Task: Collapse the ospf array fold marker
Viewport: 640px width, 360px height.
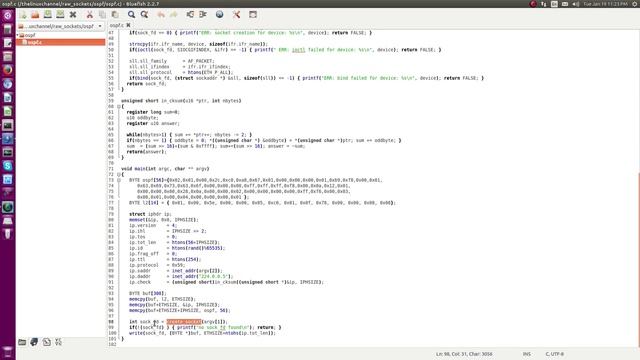Action: click(119, 180)
